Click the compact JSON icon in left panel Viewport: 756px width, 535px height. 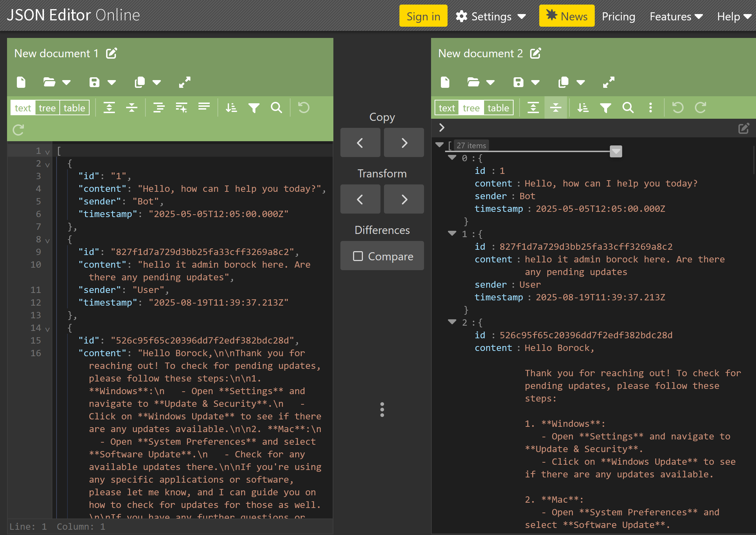click(204, 107)
